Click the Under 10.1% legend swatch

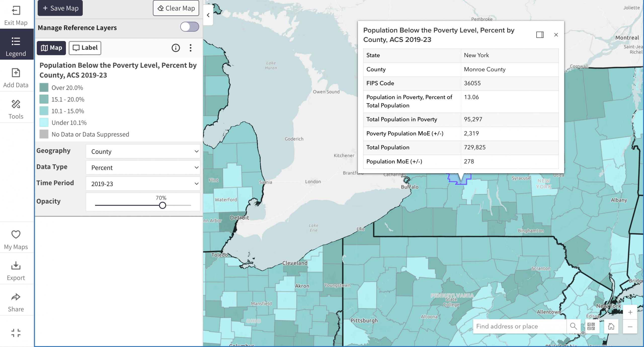click(x=44, y=122)
